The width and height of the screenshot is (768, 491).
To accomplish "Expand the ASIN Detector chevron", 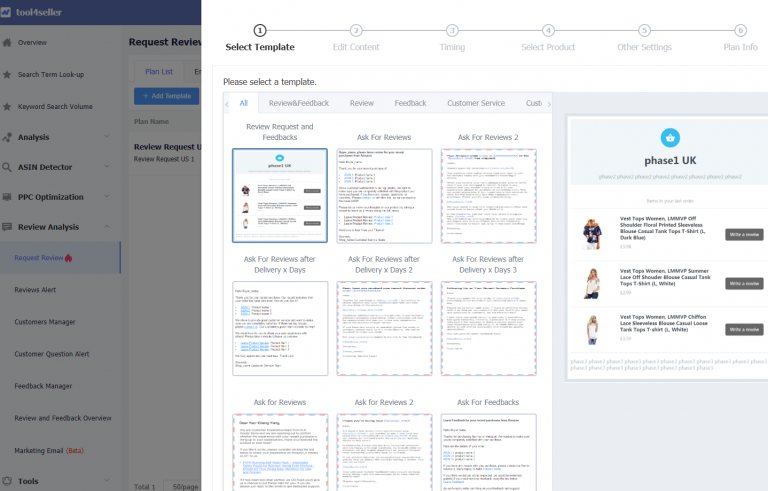I will click(107, 167).
